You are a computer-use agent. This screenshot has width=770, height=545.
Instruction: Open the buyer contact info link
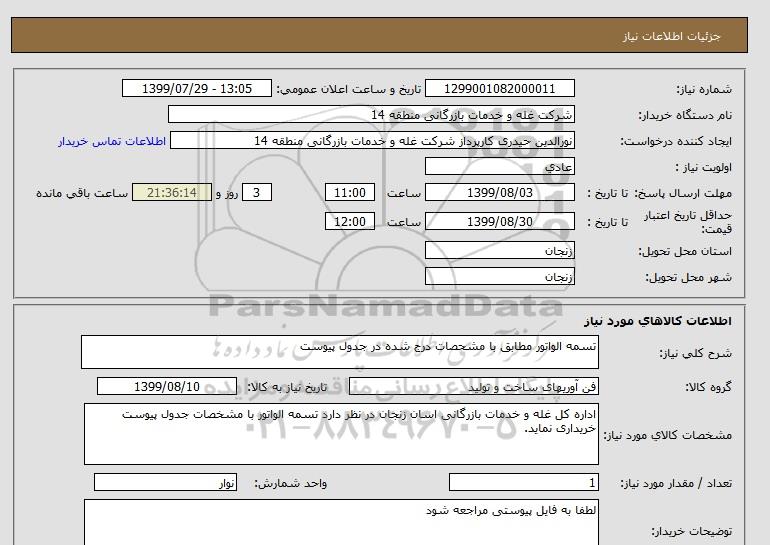pos(112,141)
